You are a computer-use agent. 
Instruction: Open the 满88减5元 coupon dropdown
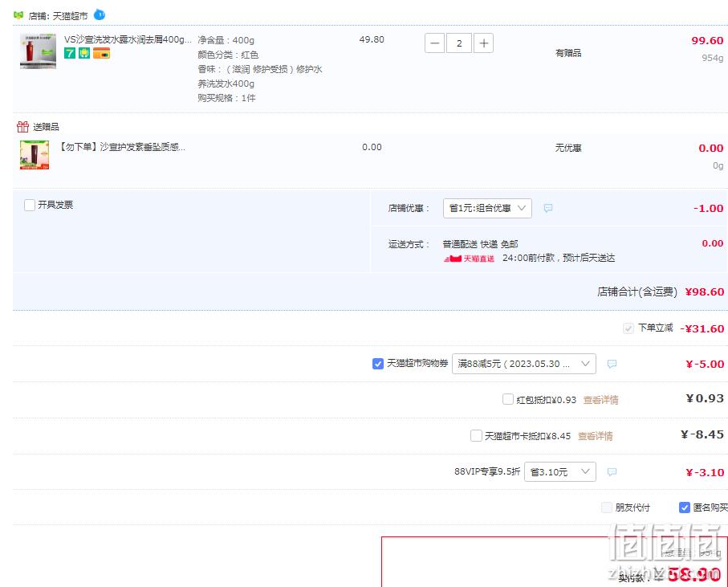point(523,364)
